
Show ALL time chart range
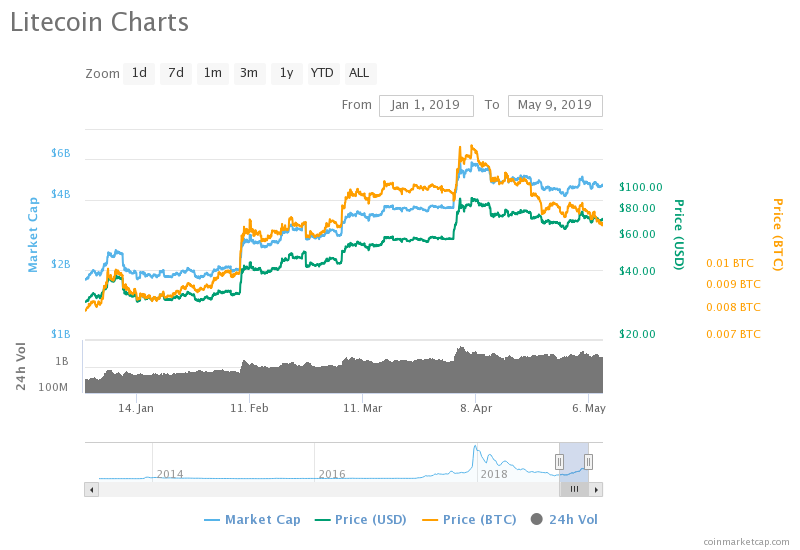point(360,73)
